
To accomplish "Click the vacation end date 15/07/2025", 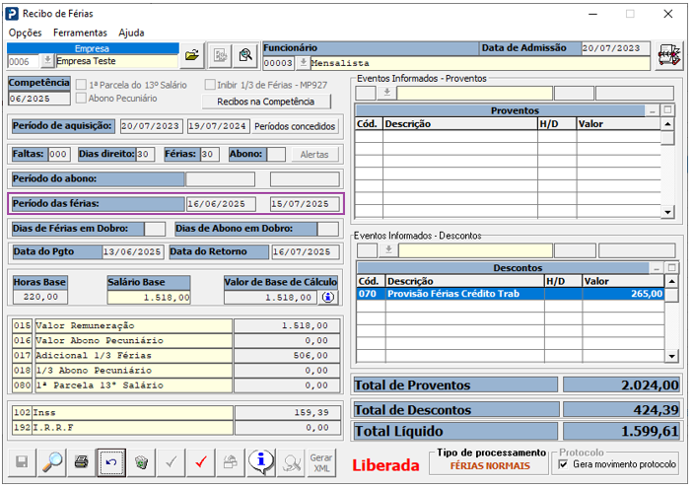I will coord(305,204).
